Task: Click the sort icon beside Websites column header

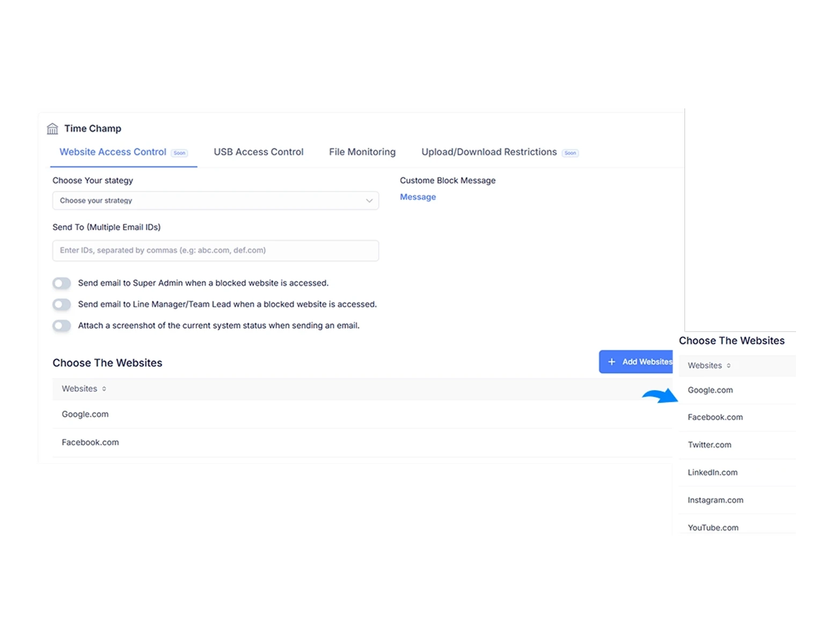Action: click(103, 389)
